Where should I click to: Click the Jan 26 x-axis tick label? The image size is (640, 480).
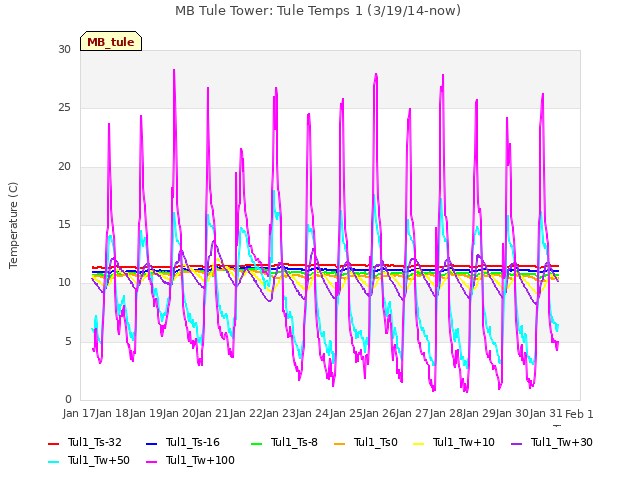point(379,413)
